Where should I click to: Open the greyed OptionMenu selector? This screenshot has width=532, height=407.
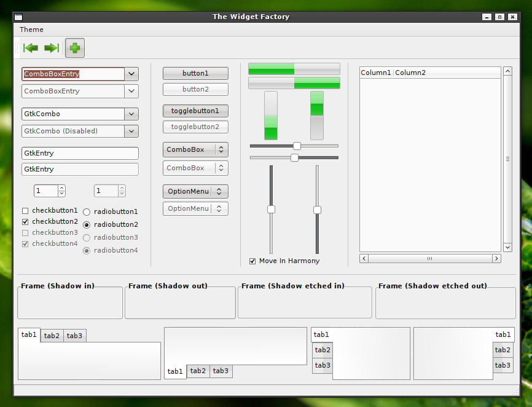point(195,209)
